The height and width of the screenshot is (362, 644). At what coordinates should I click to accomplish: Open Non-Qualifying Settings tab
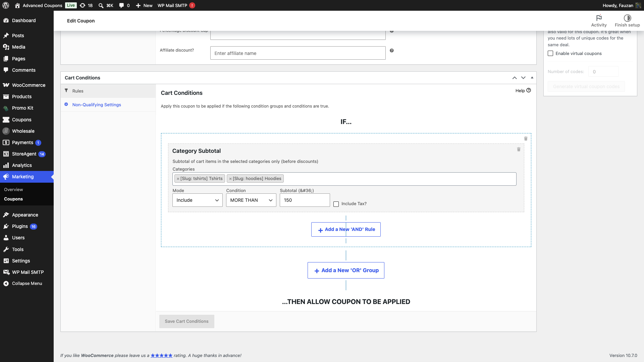point(97,105)
